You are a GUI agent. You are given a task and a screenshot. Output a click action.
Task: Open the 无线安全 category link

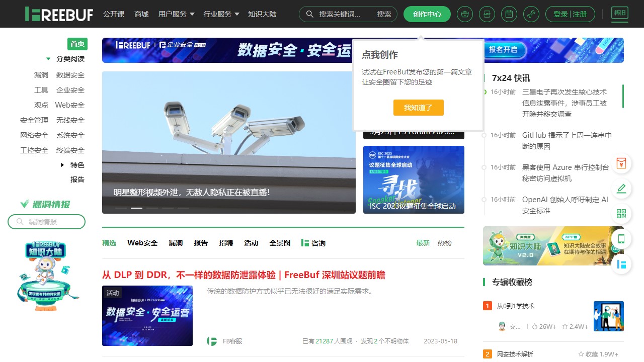[70, 120]
